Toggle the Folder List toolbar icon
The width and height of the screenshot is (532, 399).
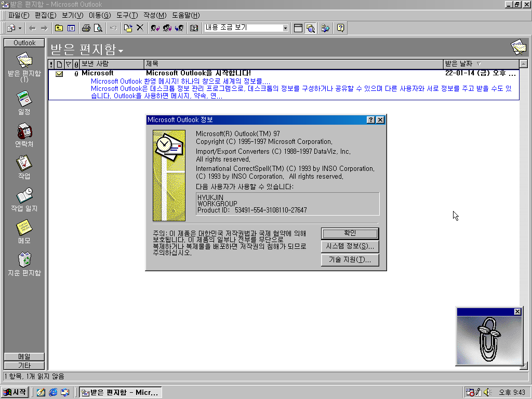click(x=71, y=28)
